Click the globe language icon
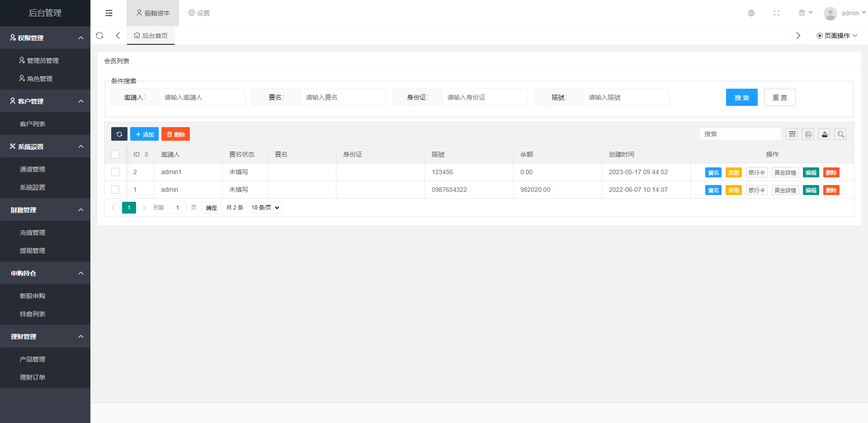 pyautogui.click(x=751, y=13)
